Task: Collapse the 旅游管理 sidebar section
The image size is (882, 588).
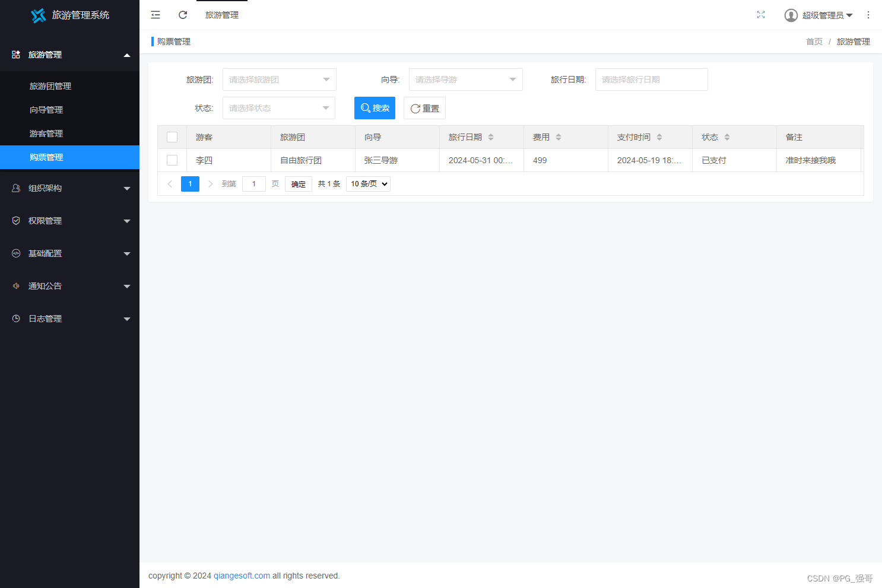Action: tap(69, 55)
